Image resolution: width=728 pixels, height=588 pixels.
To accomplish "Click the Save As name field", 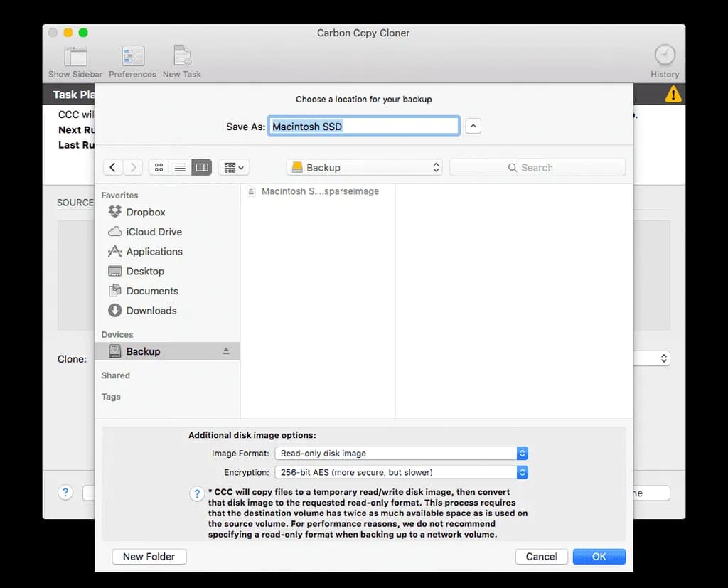I will click(364, 127).
